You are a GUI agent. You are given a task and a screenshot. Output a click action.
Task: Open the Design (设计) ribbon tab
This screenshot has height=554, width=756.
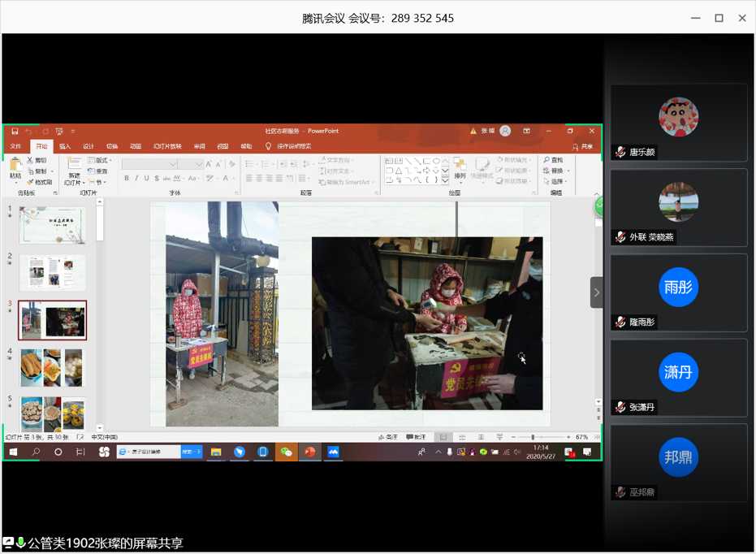pyautogui.click(x=89, y=147)
